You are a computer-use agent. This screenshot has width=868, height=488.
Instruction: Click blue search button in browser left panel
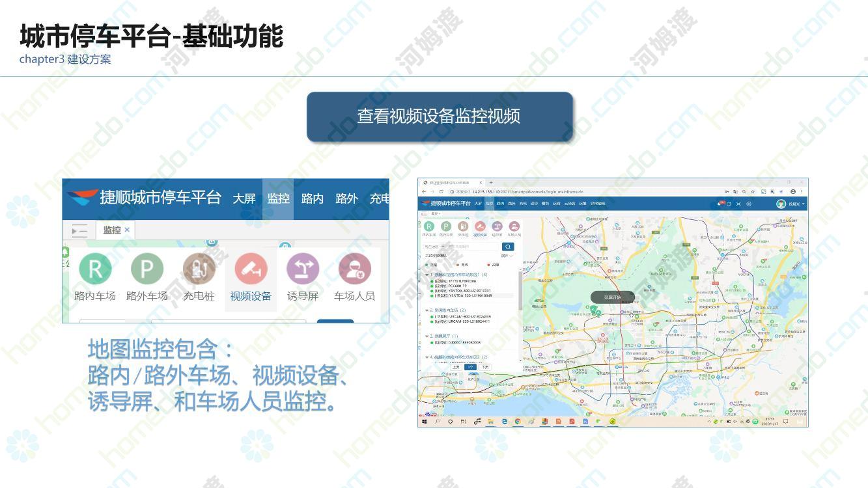point(508,247)
